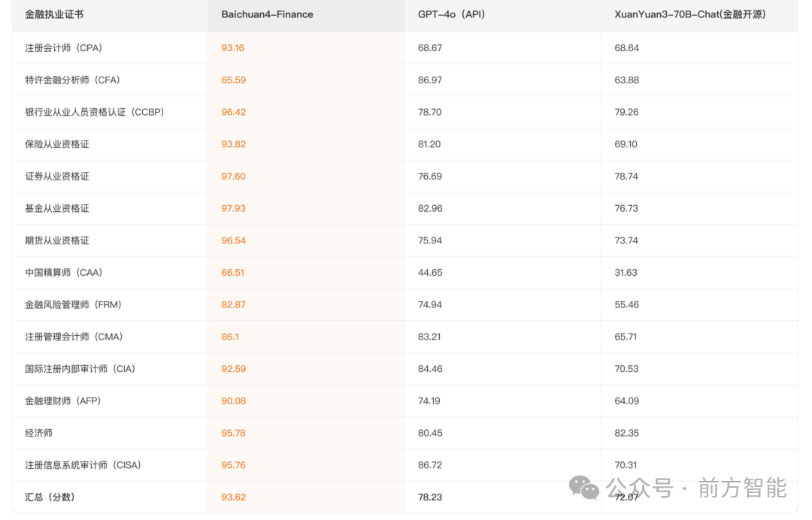Click the row label '经济师'
Viewport: 812px width, 520px height.
(x=39, y=433)
